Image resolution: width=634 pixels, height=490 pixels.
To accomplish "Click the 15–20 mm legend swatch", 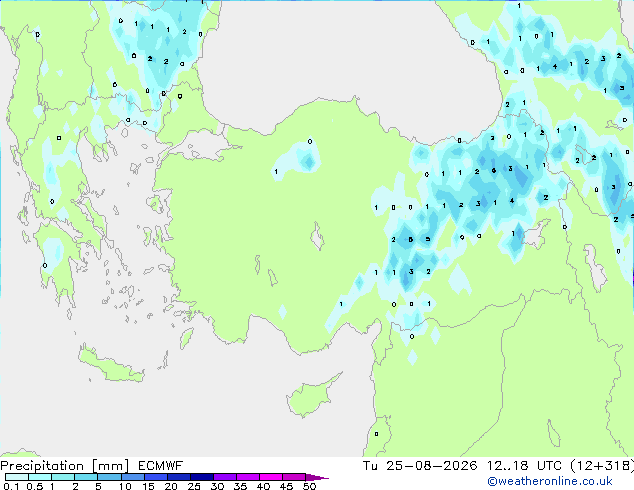I will (x=155, y=477).
